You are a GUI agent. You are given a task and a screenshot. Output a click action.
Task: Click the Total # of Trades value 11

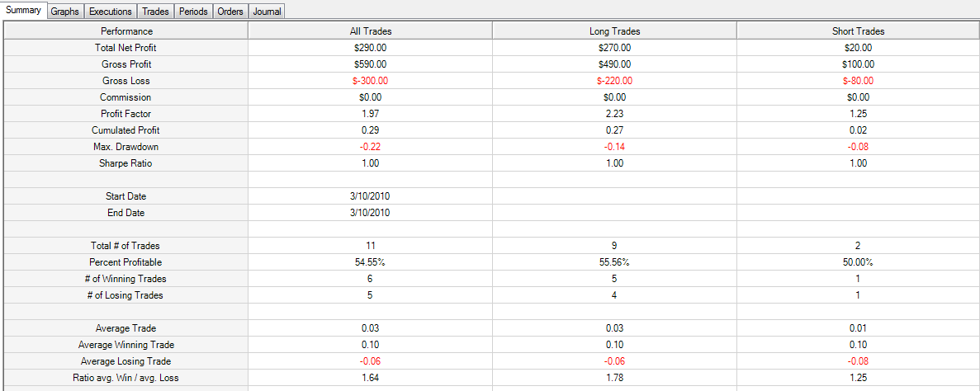click(x=371, y=246)
